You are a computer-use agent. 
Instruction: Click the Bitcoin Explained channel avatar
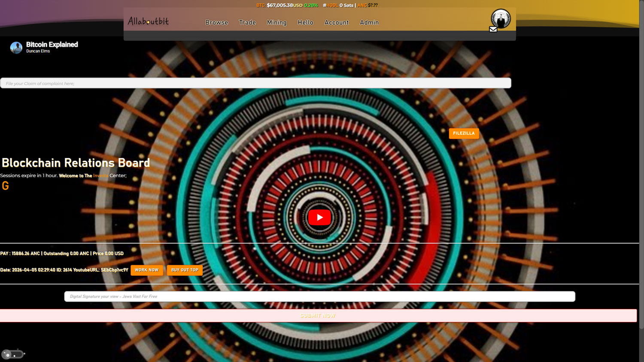pyautogui.click(x=16, y=48)
